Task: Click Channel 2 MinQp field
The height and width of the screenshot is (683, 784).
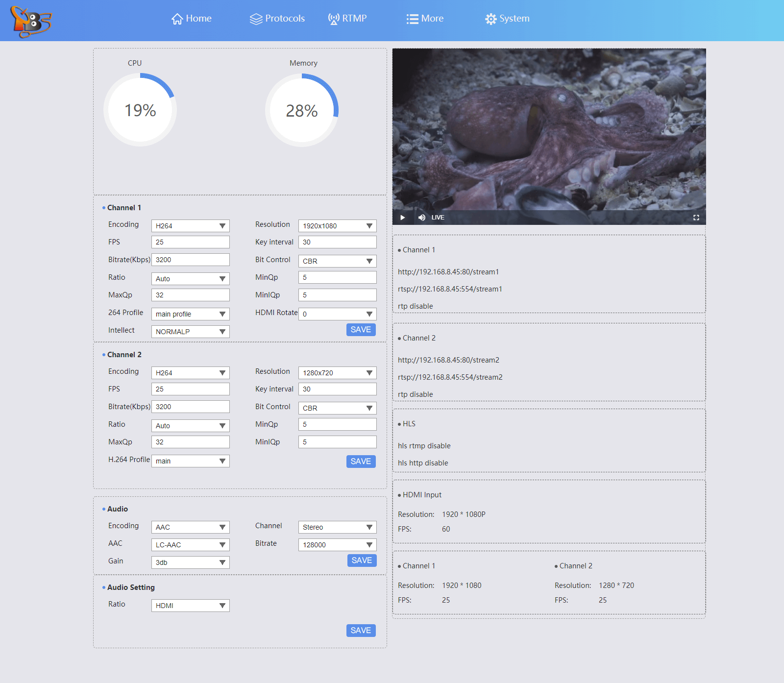Action: coord(338,424)
